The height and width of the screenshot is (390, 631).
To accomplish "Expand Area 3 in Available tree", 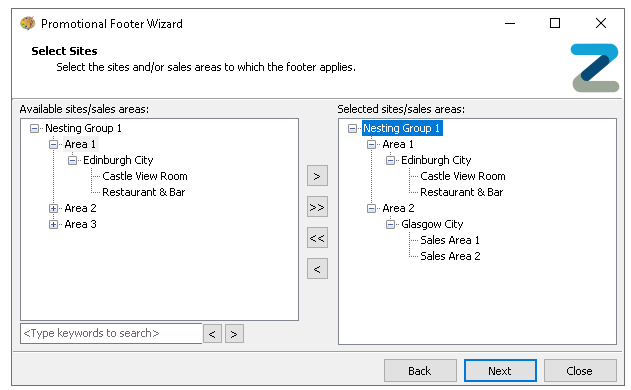I will [54, 224].
